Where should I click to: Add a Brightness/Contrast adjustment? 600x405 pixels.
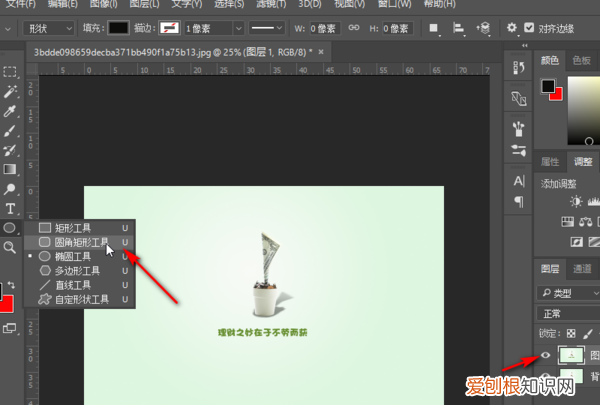576,201
